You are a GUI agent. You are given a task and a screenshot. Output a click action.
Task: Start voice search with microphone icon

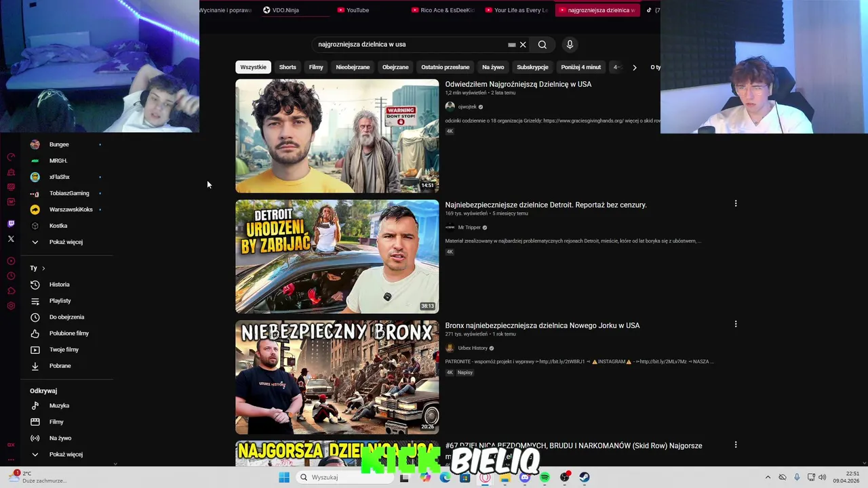570,45
